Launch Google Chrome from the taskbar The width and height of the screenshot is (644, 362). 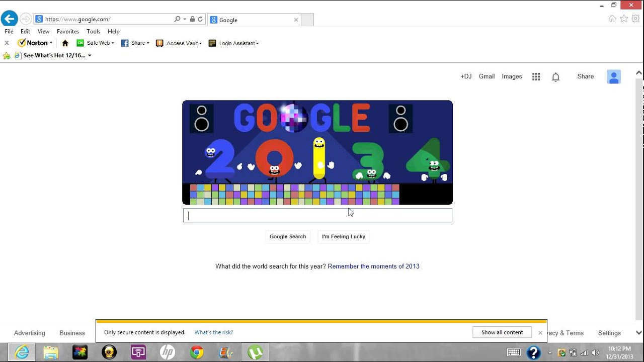pos(197,352)
